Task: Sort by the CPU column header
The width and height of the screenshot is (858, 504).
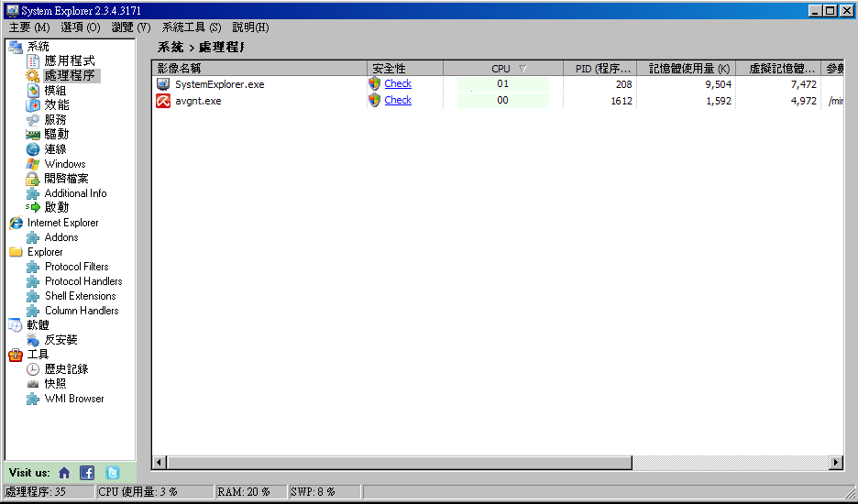Action: [x=503, y=69]
